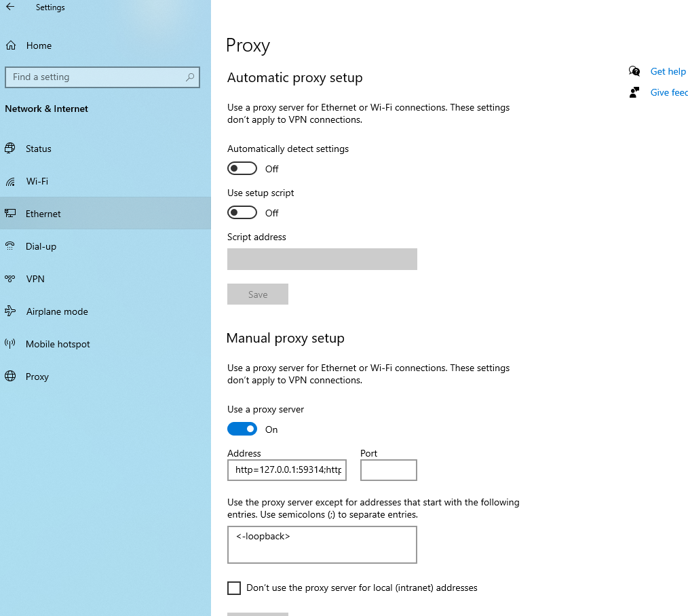Image resolution: width=688 pixels, height=616 pixels.
Task: Click the back arrow in Settings
Action: [10, 7]
